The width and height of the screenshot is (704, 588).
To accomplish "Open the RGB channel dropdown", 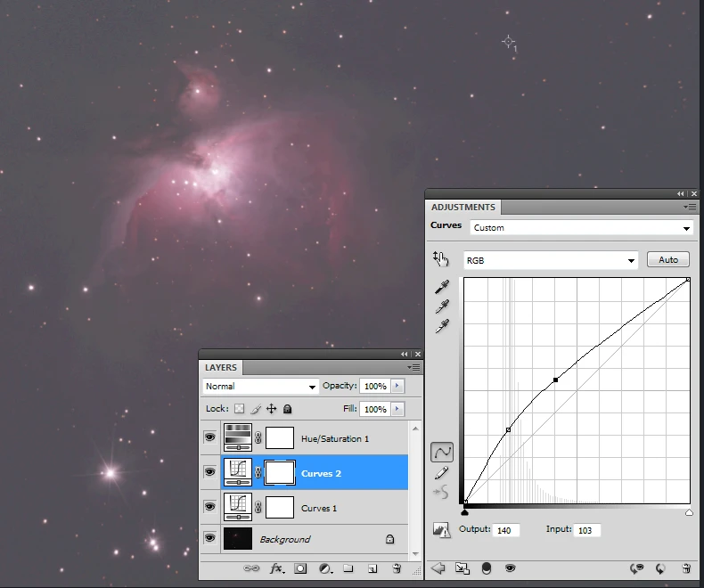I will [x=549, y=260].
